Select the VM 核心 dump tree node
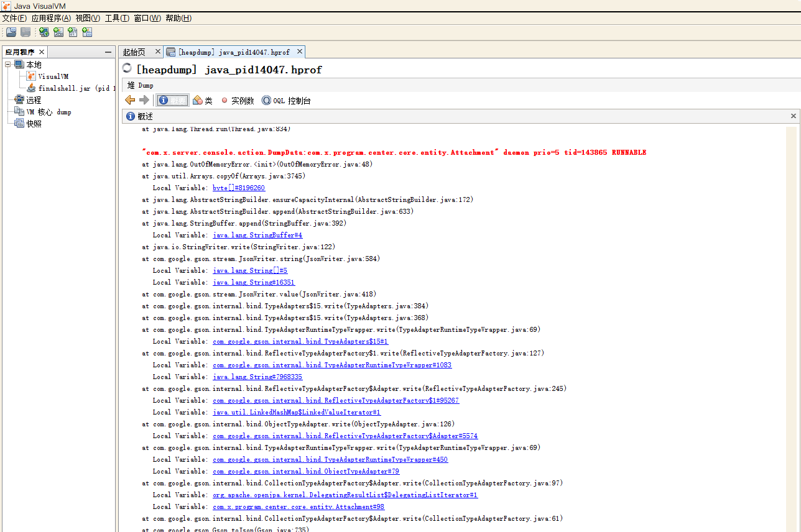Screen dimensions: 801x532 [x=49, y=112]
